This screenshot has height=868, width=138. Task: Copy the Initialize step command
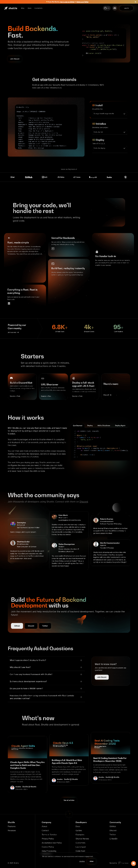click(124, 132)
